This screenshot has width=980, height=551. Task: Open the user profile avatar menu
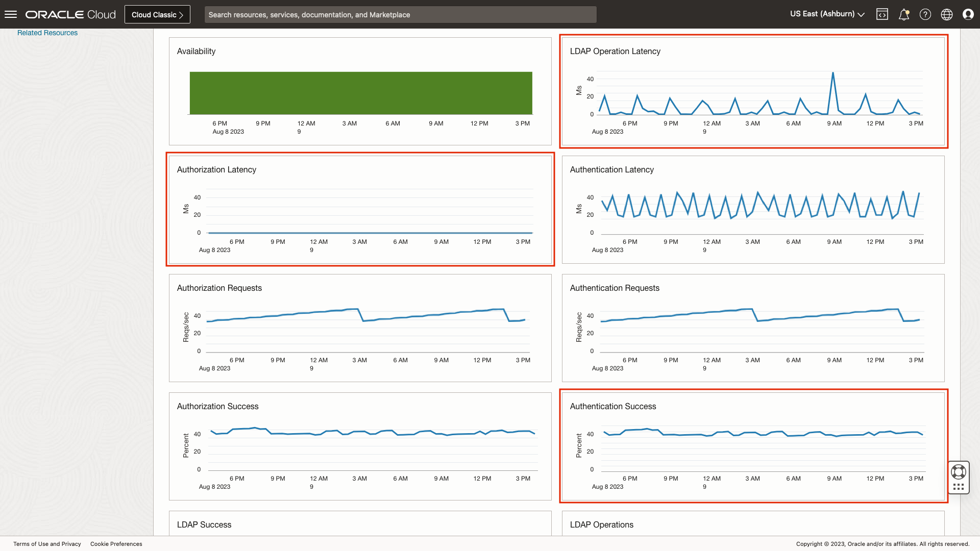(x=968, y=14)
